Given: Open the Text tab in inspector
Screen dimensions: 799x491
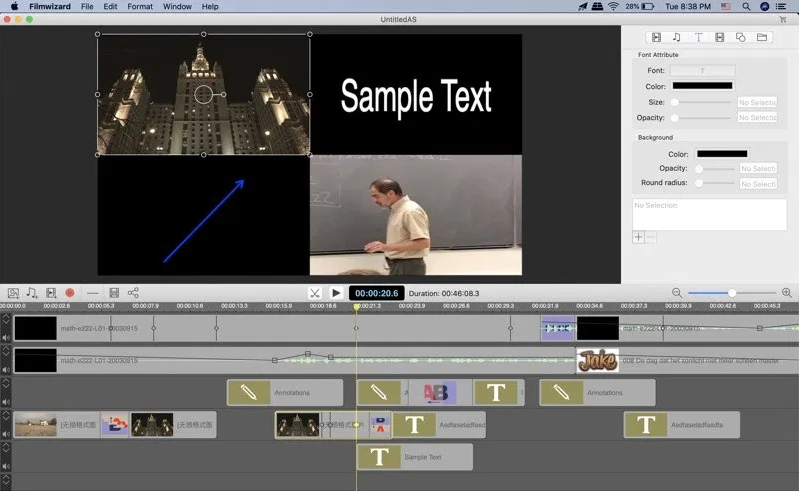Looking at the screenshot, I should click(698, 37).
